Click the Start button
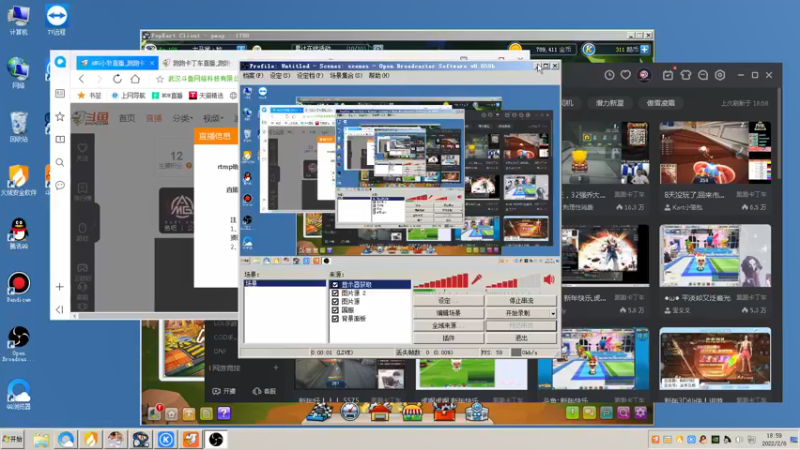 12,439
